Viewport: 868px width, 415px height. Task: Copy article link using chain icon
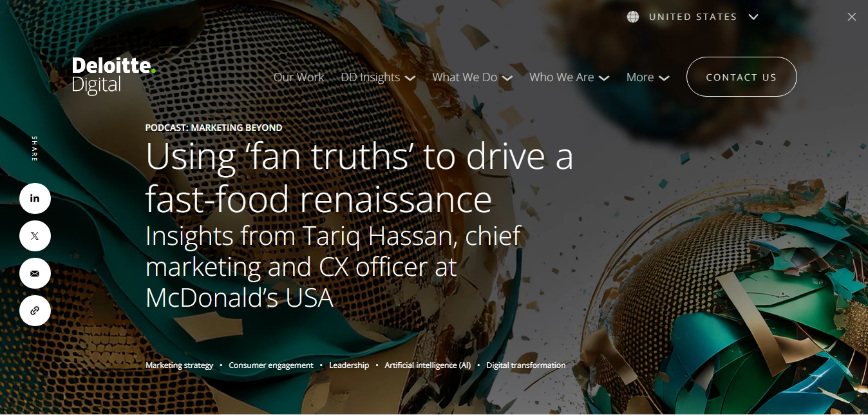pos(35,311)
